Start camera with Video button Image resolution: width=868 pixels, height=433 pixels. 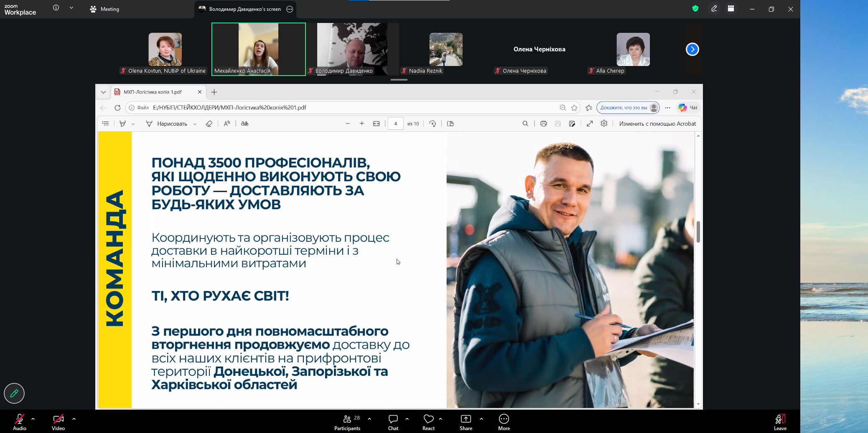[x=58, y=422]
